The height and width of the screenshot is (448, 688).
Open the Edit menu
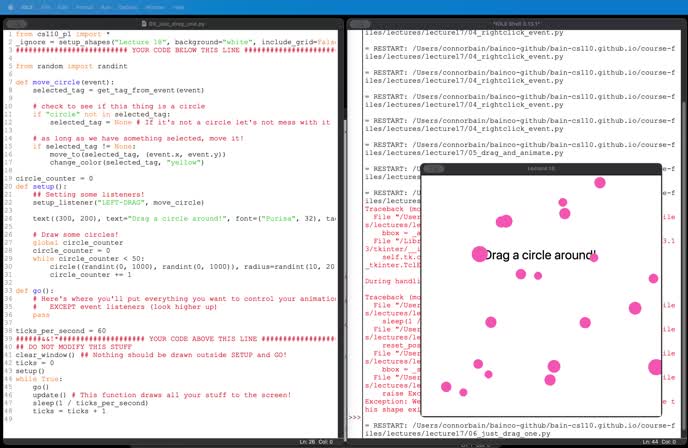click(x=62, y=7)
